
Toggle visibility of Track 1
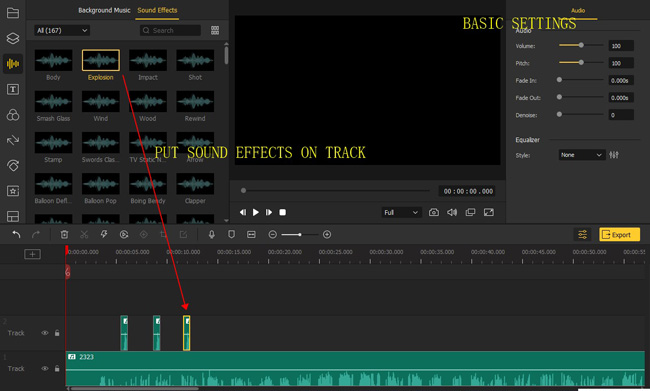[x=45, y=369]
